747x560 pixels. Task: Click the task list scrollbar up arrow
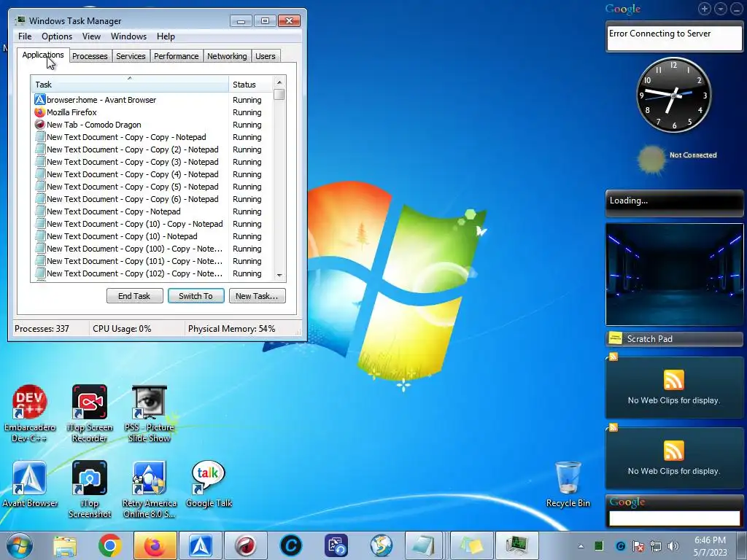[x=279, y=82]
